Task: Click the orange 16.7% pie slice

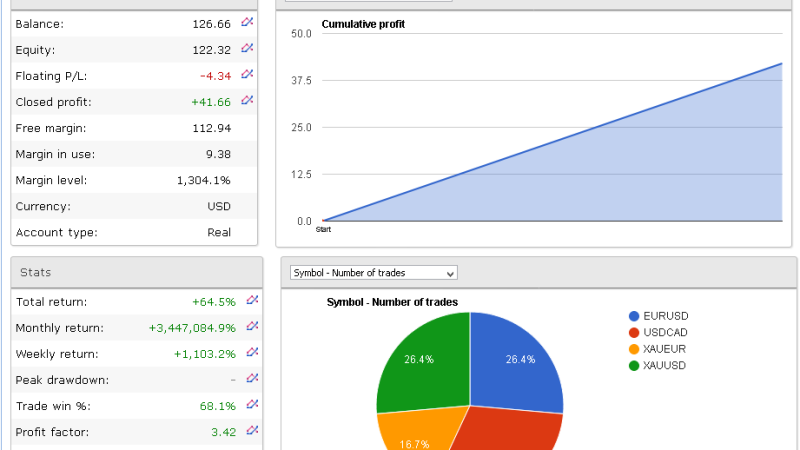Action: click(x=410, y=432)
